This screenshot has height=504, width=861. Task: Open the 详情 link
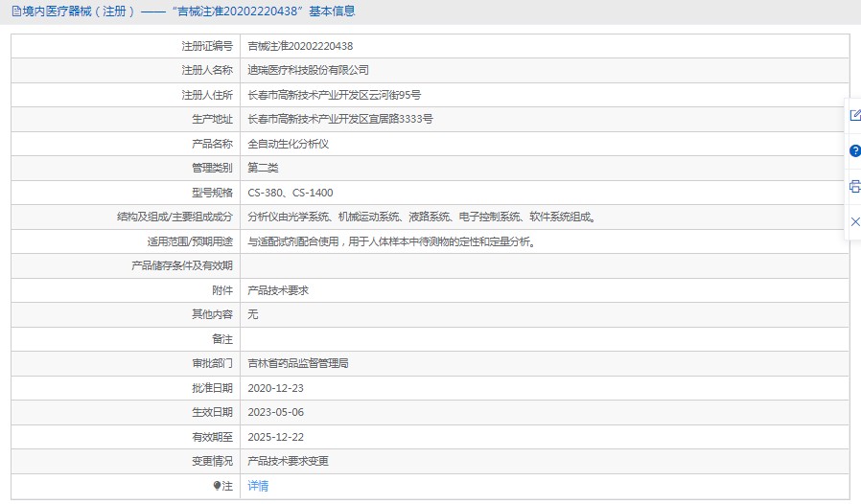[x=258, y=486]
